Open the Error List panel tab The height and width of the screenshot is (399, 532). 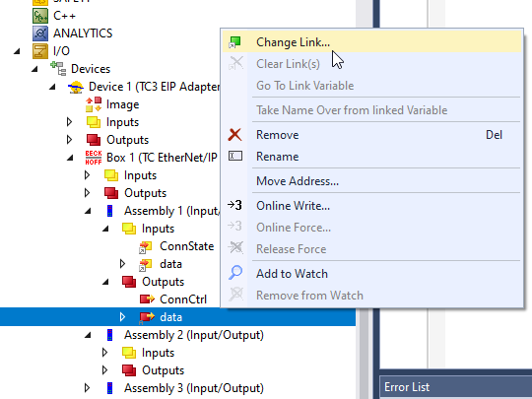(x=407, y=387)
